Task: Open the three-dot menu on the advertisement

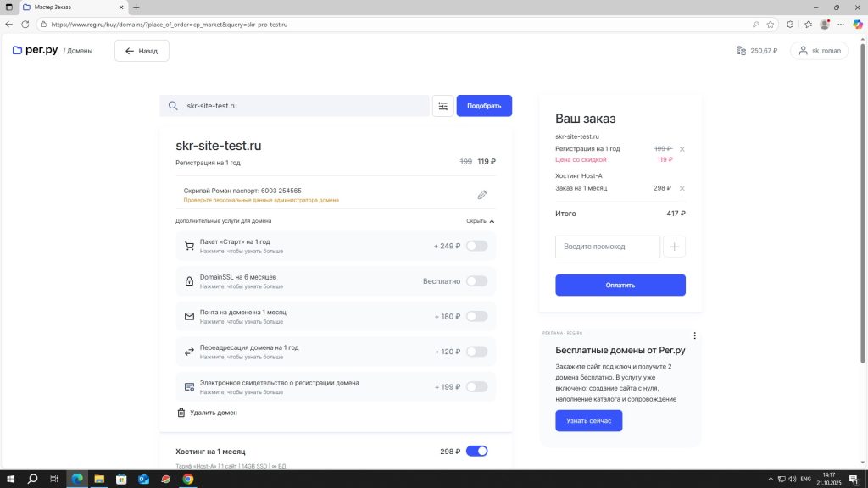Action: (694, 335)
